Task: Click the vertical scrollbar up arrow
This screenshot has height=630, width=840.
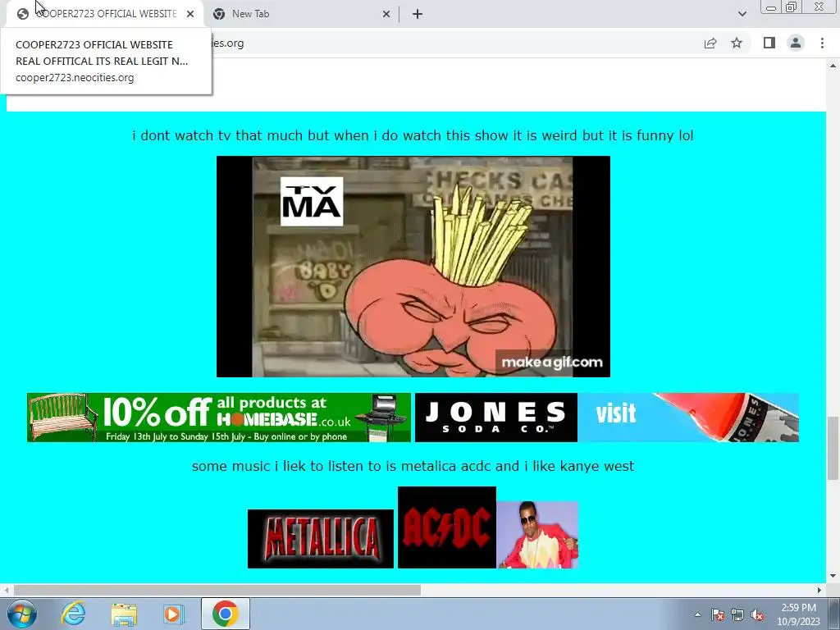Action: (833, 66)
